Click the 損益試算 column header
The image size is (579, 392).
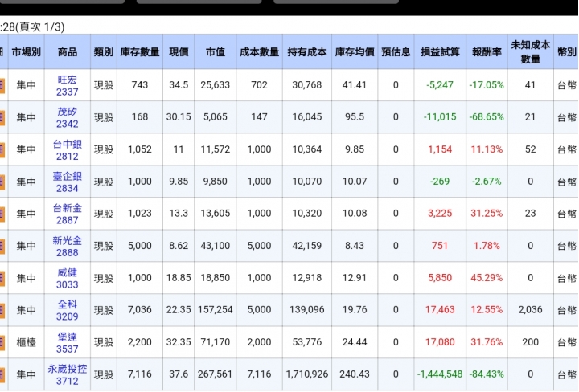(x=440, y=52)
